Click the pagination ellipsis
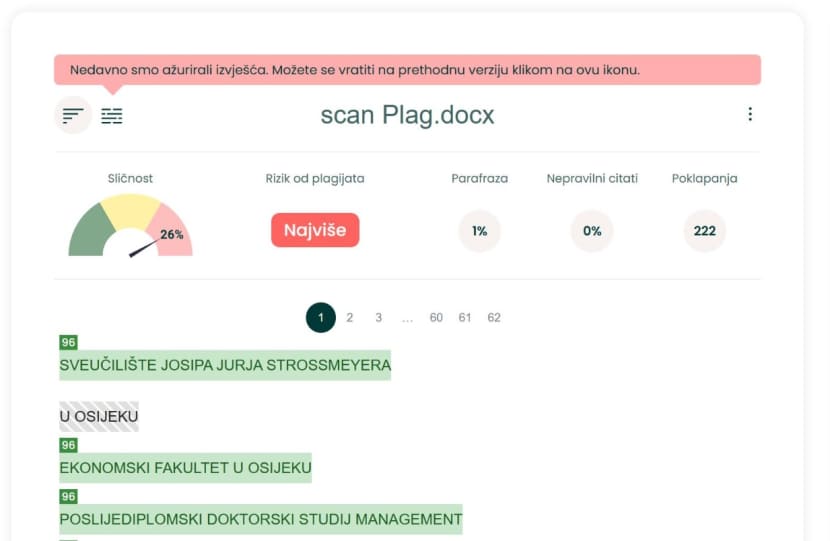The height and width of the screenshot is (541, 830). (407, 319)
